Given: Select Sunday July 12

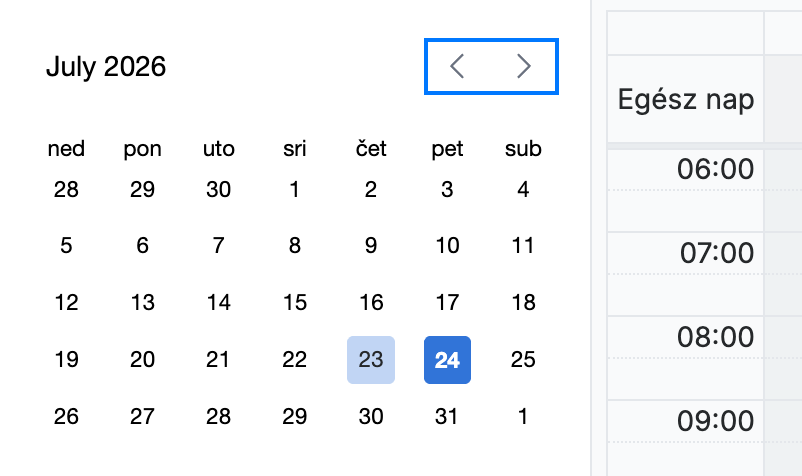Looking at the screenshot, I should pos(66,303).
